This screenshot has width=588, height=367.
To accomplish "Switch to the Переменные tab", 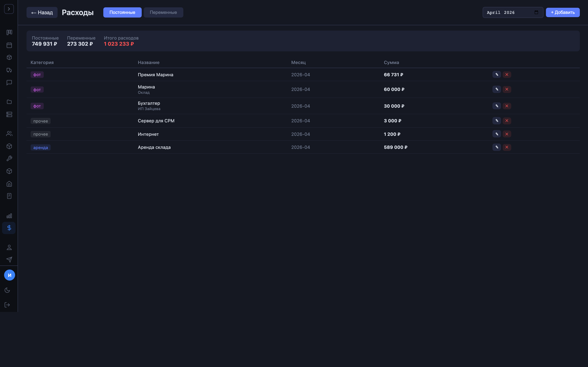I will tap(163, 12).
